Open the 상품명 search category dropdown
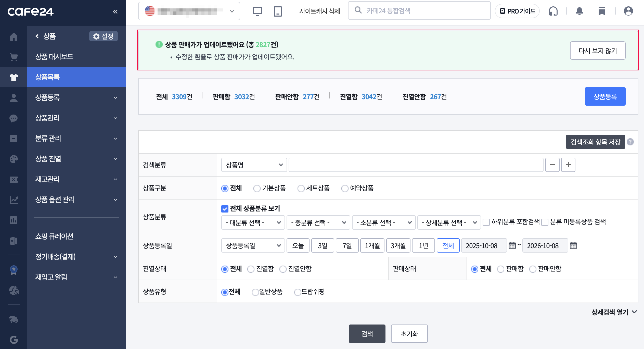Image resolution: width=644 pixels, height=349 pixels. [254, 165]
